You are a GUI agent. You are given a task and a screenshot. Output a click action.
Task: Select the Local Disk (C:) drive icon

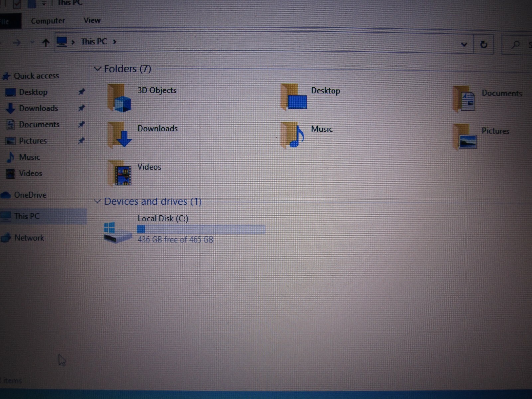coord(117,232)
